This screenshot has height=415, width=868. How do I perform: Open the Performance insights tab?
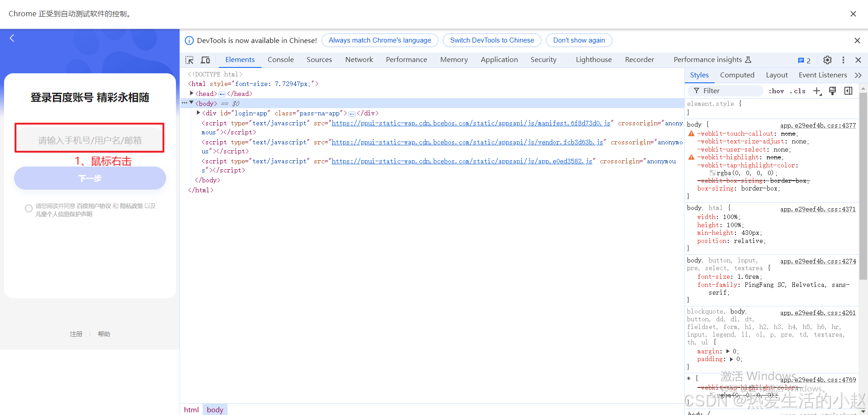click(707, 60)
